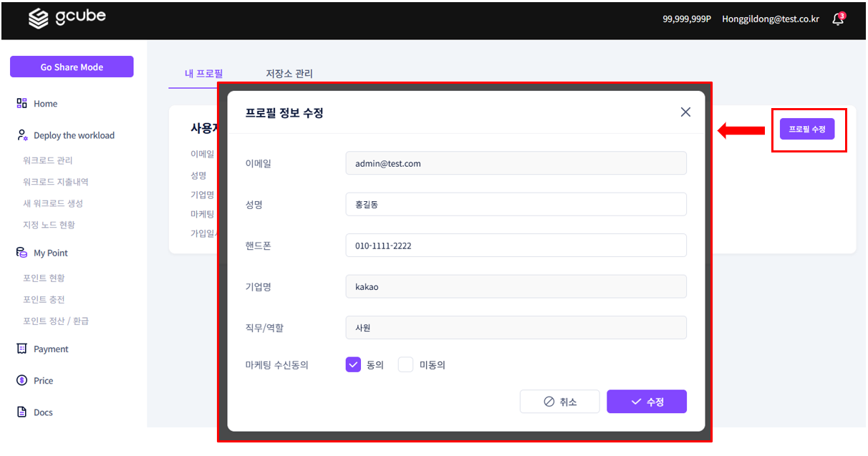This screenshot has height=456, width=868.
Task: Cancel editing with the 취소 button
Action: tap(559, 401)
